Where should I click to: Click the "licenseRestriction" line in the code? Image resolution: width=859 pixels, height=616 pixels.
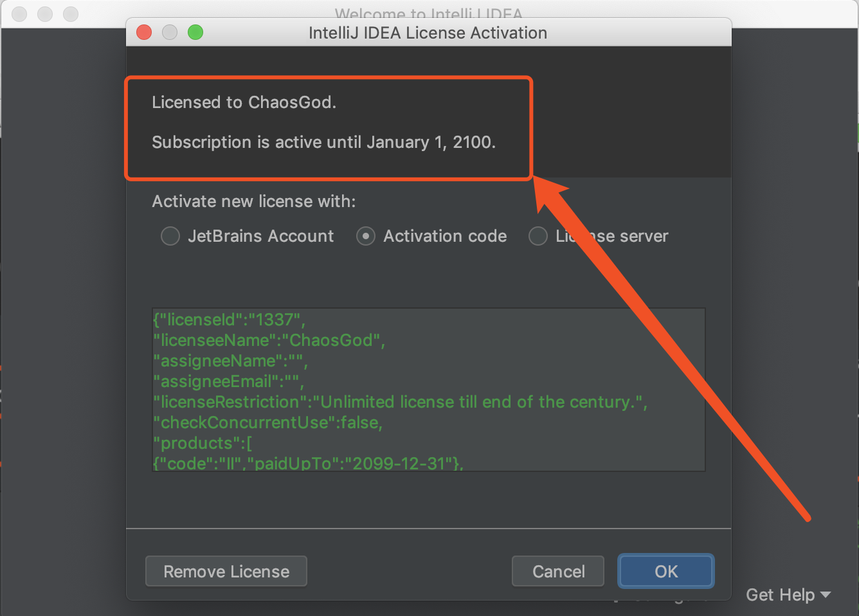400,402
